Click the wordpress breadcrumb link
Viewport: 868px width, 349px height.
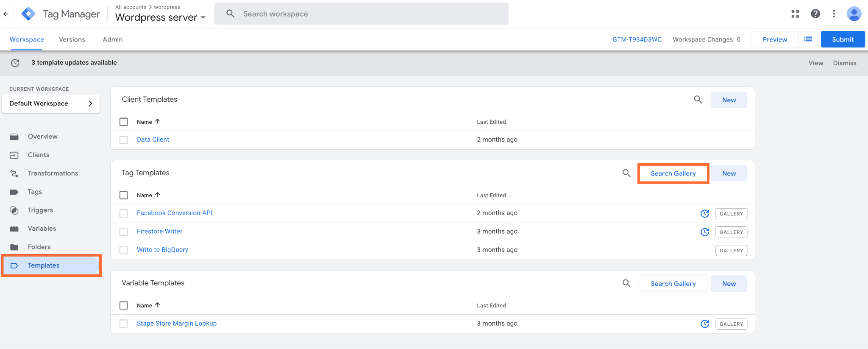pos(167,7)
